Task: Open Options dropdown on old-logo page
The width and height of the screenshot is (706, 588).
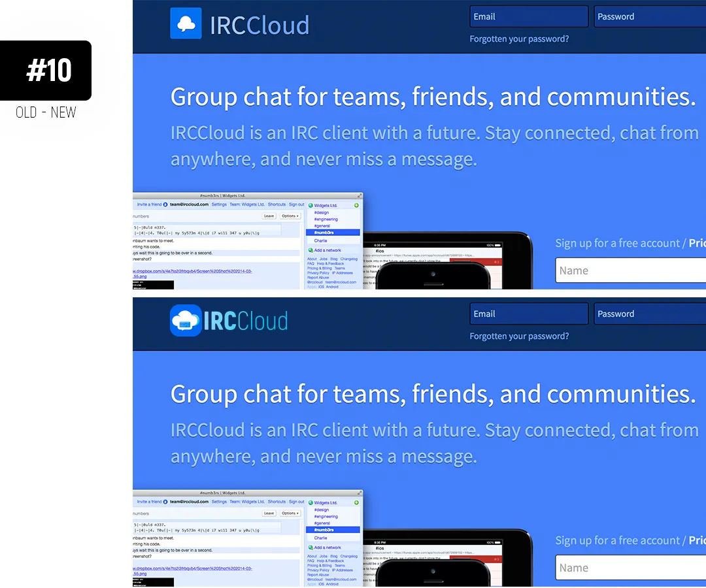Action: [x=290, y=216]
